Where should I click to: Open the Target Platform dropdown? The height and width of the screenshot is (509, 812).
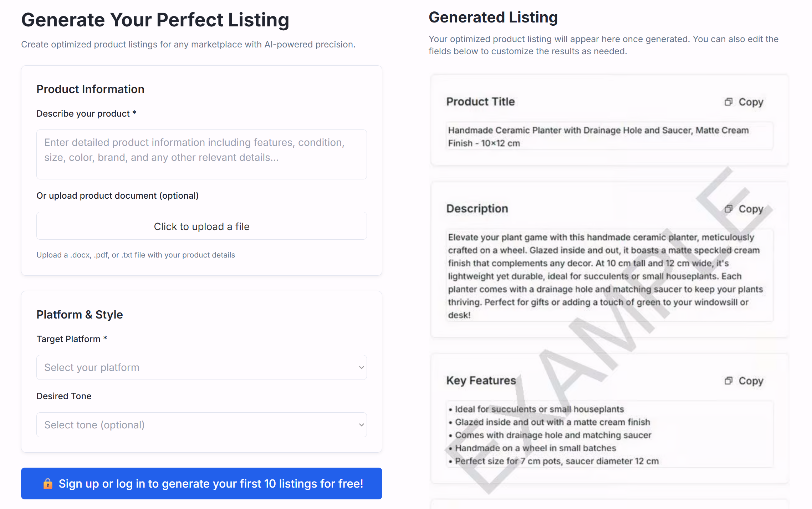pyautogui.click(x=201, y=367)
